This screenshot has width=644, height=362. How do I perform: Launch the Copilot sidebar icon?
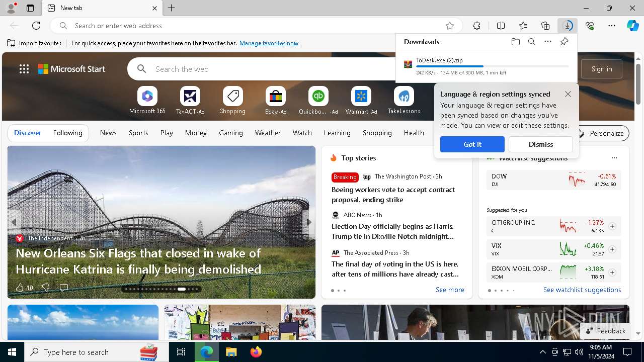[x=632, y=26]
